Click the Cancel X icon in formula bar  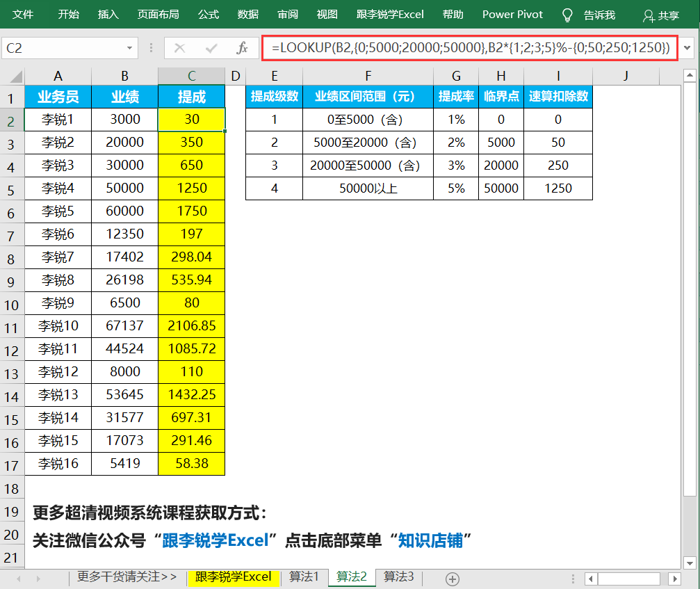tap(180, 48)
